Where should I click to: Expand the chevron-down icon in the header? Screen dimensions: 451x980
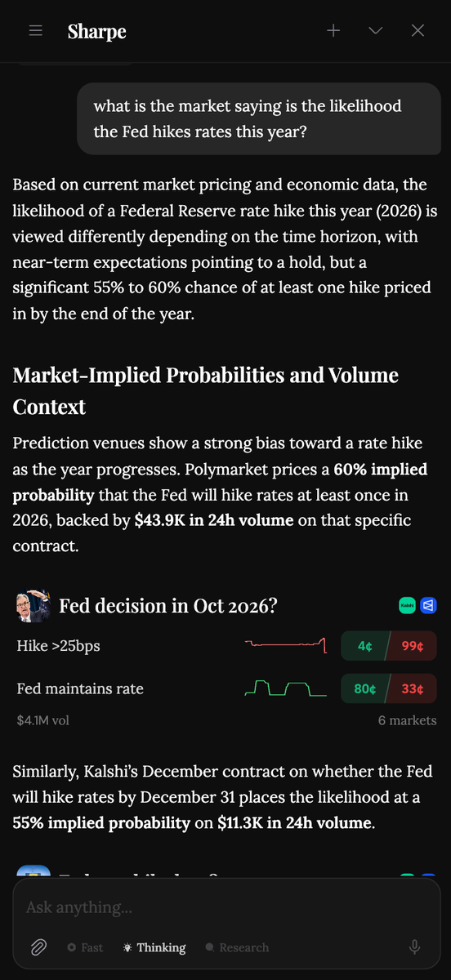click(x=376, y=31)
